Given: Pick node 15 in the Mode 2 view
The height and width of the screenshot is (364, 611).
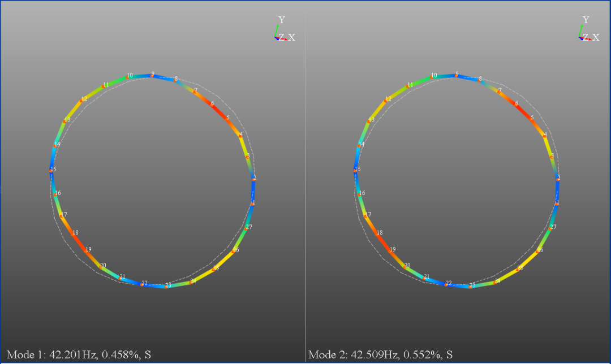Looking at the screenshot, I should point(355,171).
